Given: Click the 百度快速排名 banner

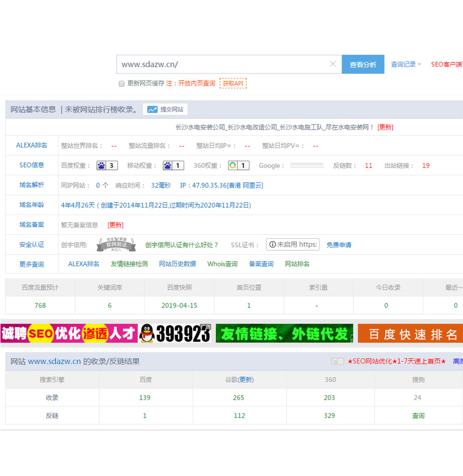Looking at the screenshot, I should 410,334.
